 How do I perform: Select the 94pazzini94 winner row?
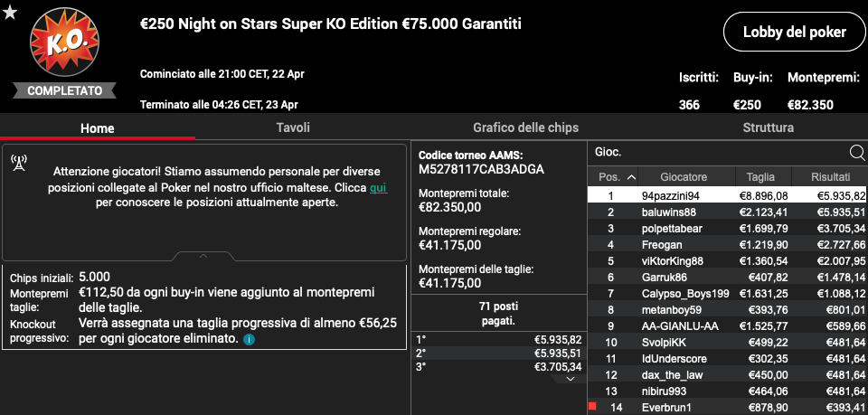727,195
